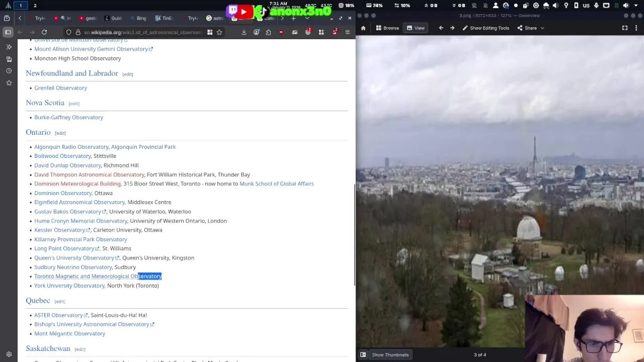Open Algonquin Radio Observatory link

[71, 147]
